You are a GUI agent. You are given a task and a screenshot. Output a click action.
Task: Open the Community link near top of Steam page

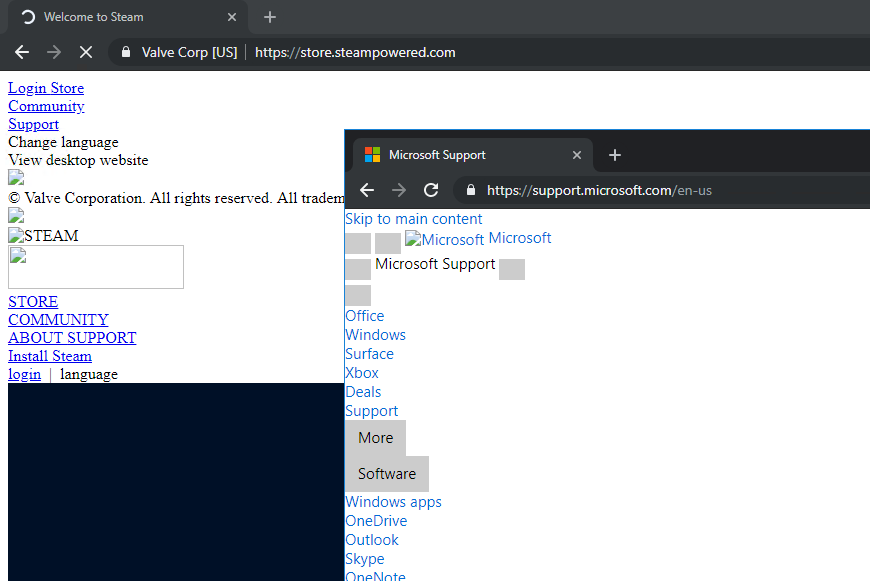pyautogui.click(x=46, y=106)
